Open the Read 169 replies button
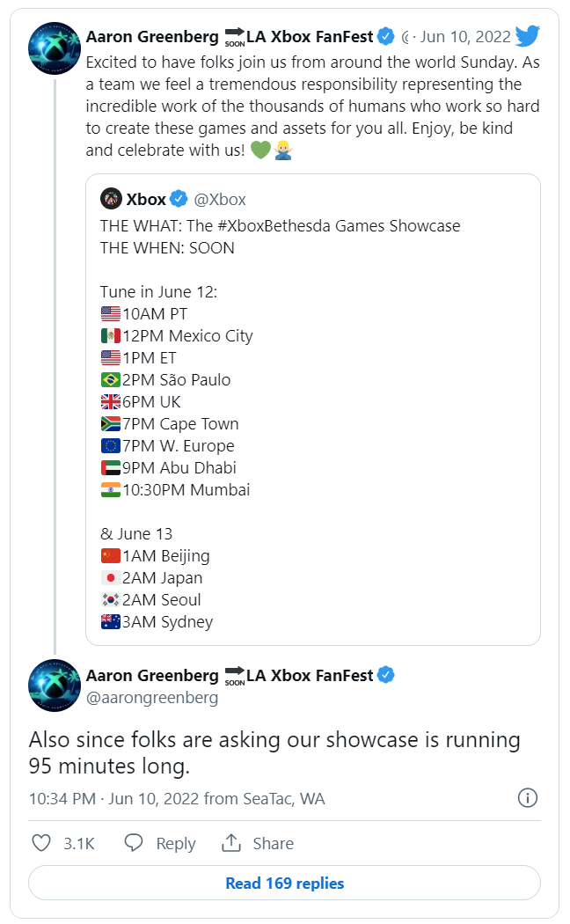The image size is (570, 924). [x=284, y=883]
